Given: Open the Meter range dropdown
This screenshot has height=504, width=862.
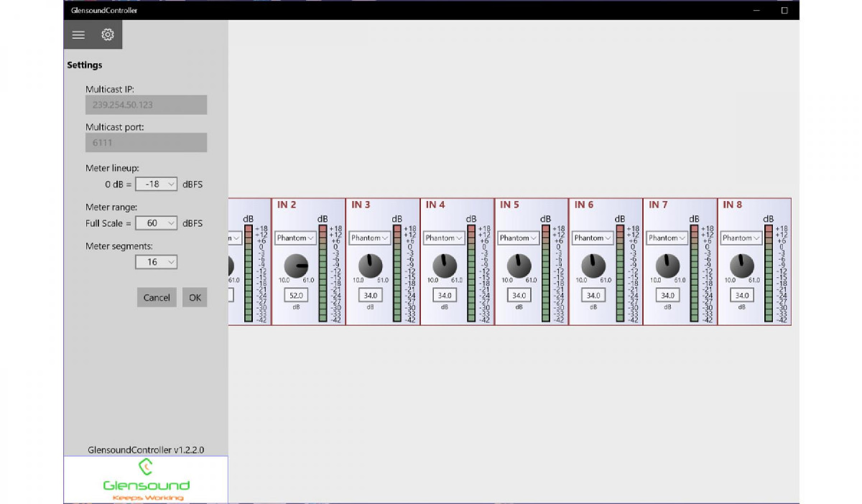Looking at the screenshot, I should (156, 223).
